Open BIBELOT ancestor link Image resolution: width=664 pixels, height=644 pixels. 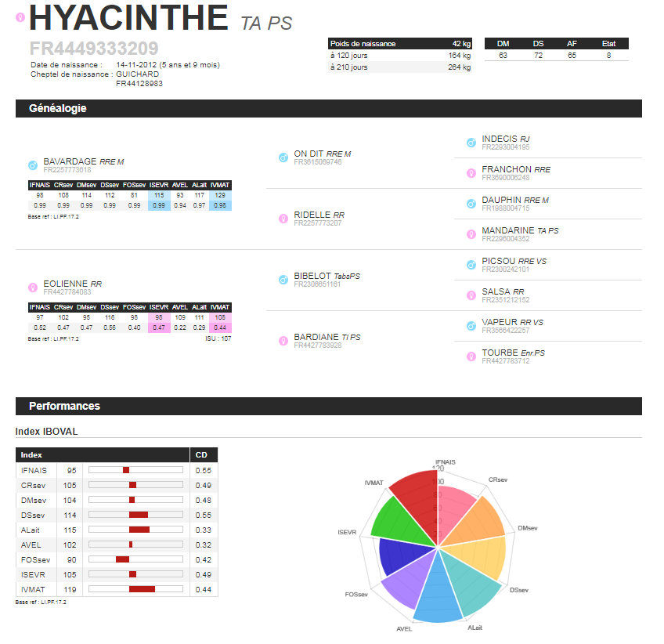pyautogui.click(x=312, y=276)
